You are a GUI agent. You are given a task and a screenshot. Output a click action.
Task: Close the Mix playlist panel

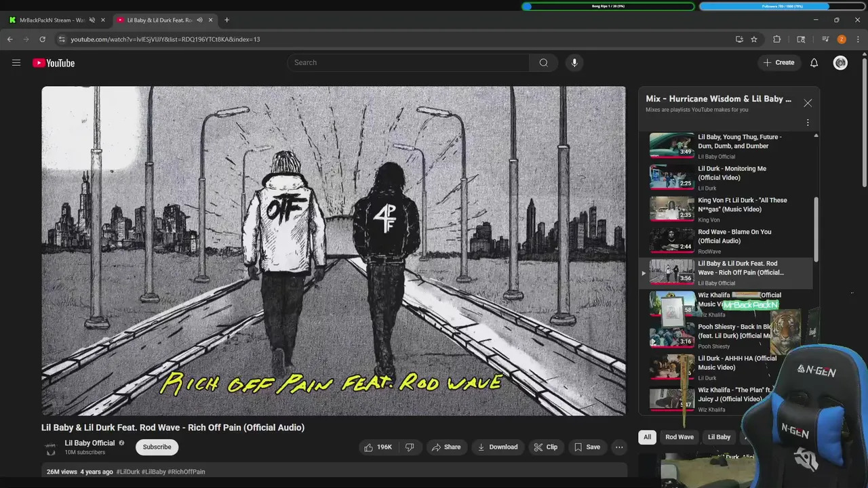807,103
